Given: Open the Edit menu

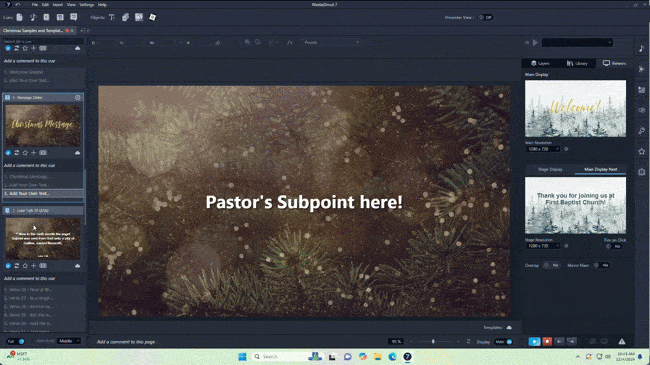Looking at the screenshot, I should (x=45, y=5).
